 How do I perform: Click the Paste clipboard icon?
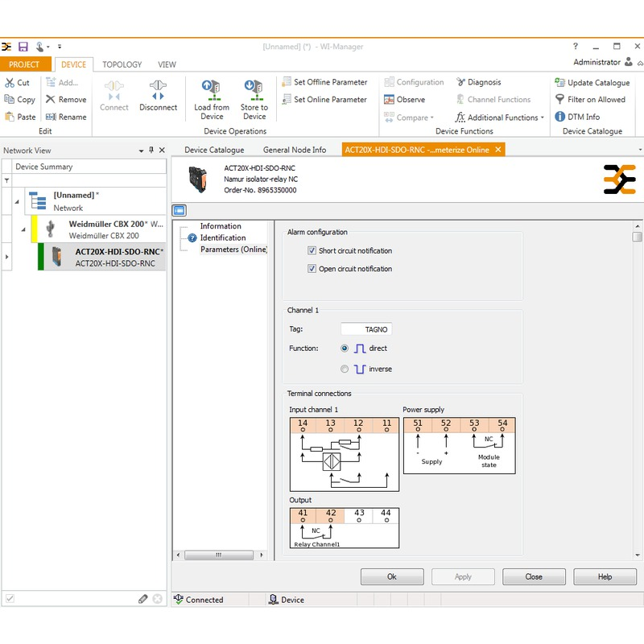[x=10, y=117]
